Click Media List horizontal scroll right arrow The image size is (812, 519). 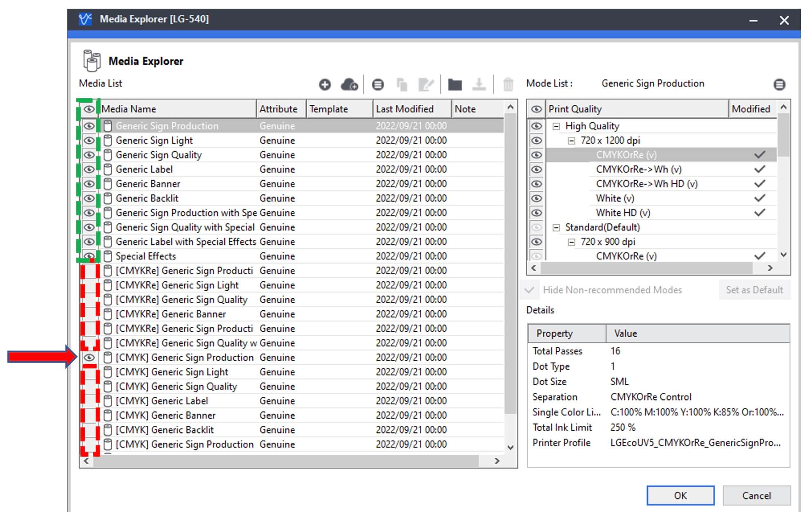click(497, 461)
